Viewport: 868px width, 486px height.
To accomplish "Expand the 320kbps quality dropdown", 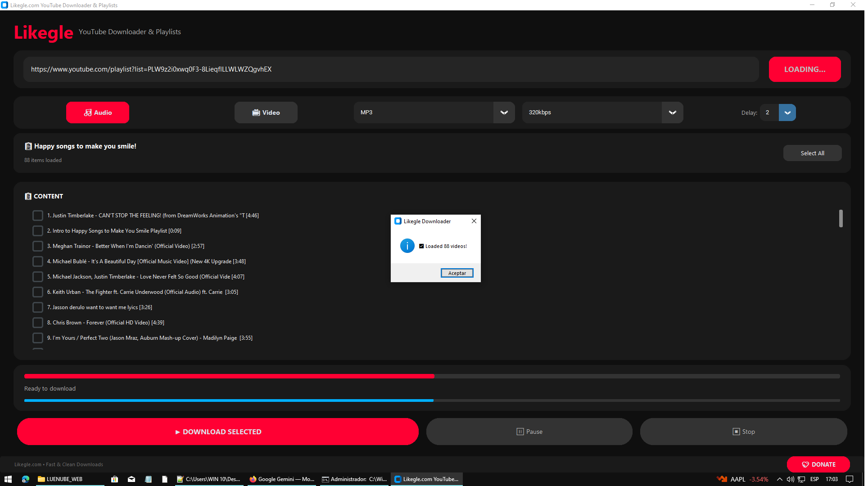I will [x=672, y=112].
